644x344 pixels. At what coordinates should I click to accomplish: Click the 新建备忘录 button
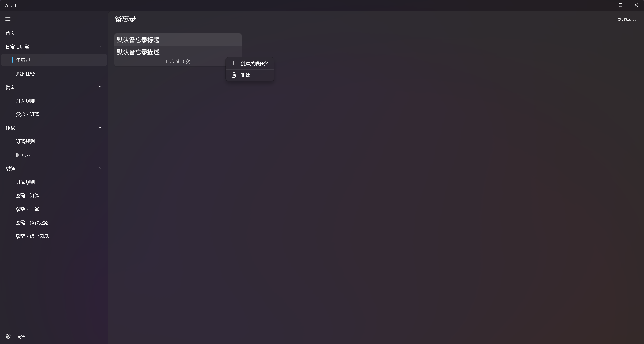[624, 19]
